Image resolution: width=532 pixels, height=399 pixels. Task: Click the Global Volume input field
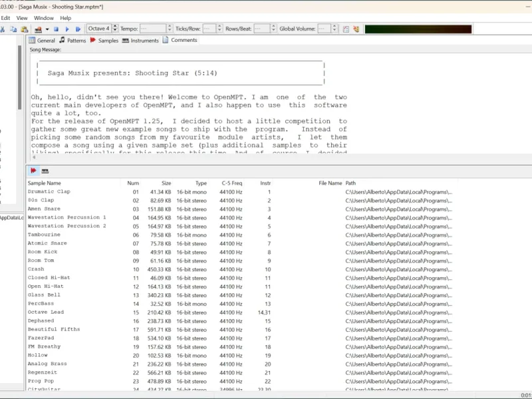coord(324,29)
